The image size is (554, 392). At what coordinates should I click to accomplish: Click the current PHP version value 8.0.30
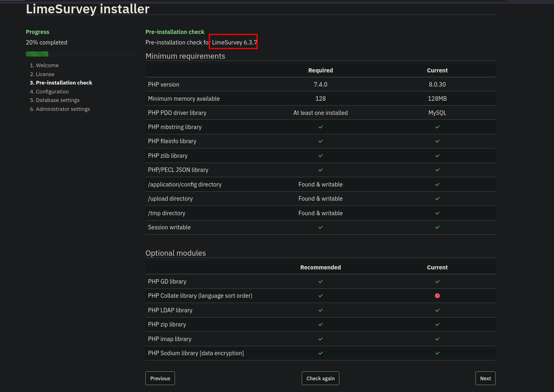click(437, 85)
